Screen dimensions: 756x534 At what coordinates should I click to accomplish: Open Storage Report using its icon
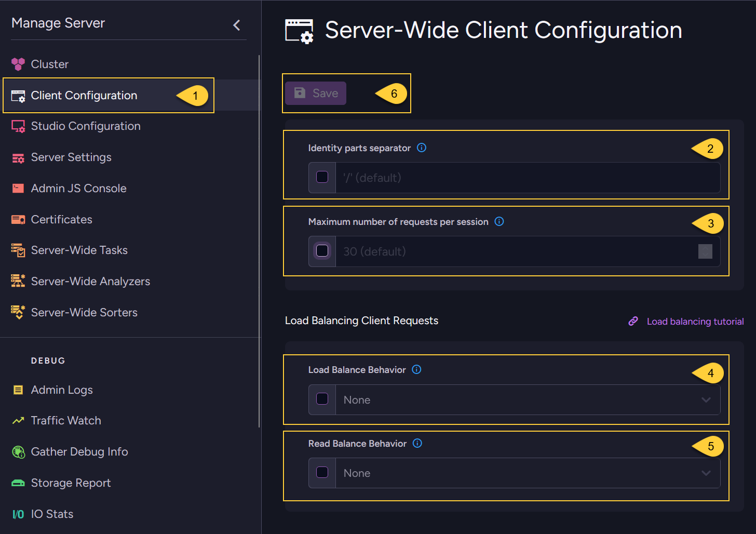pos(18,483)
